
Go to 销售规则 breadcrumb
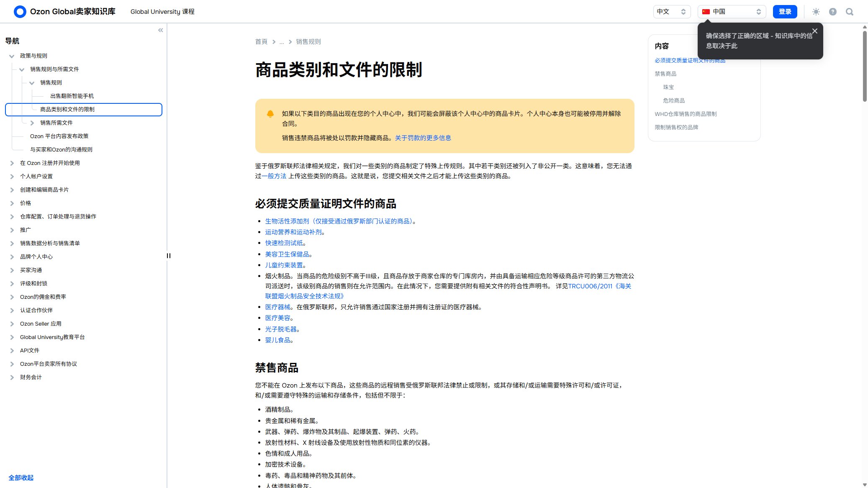point(308,41)
